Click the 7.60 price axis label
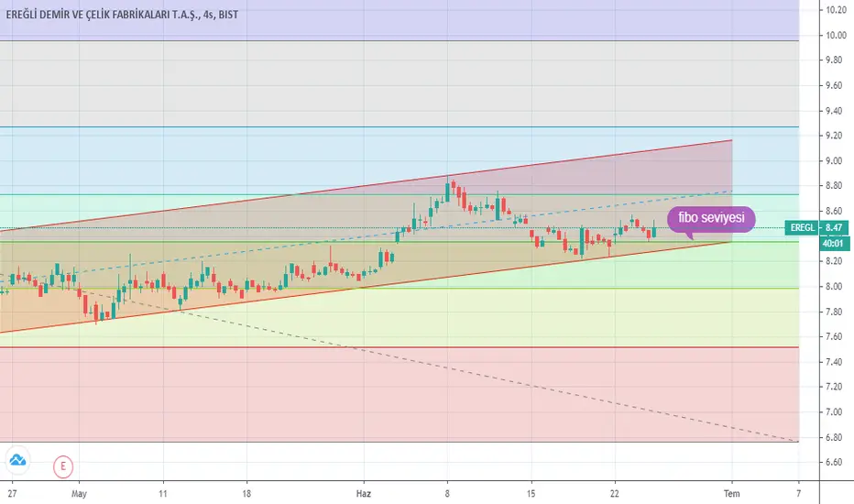This screenshot has width=854, height=504. click(x=835, y=336)
